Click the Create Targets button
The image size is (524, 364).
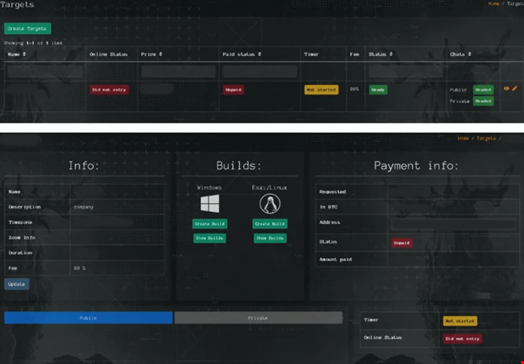[x=27, y=28]
